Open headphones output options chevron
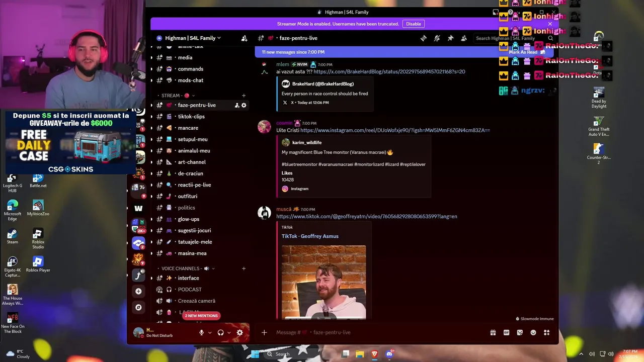This screenshot has width=644, height=362. pyautogui.click(x=229, y=332)
